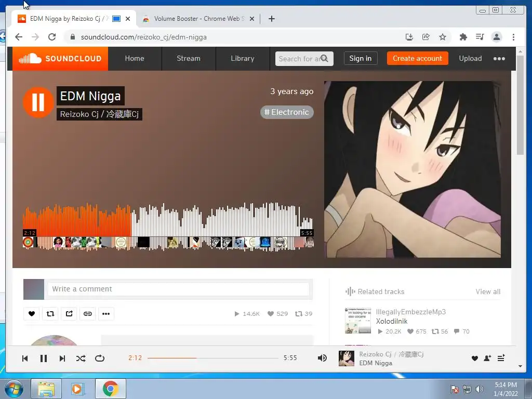Skip to the previous track in player bar
Viewport: 532px width, 399px height.
(x=25, y=358)
